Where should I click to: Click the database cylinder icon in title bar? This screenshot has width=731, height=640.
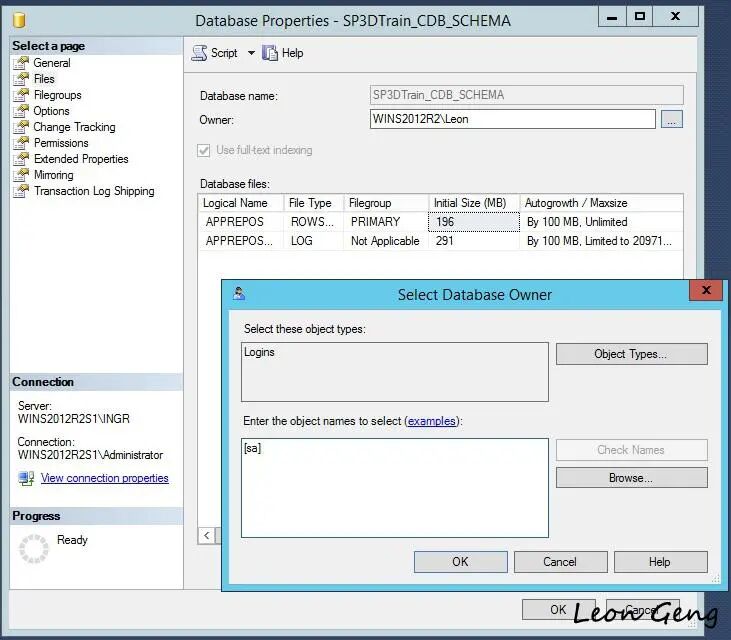(x=19, y=20)
